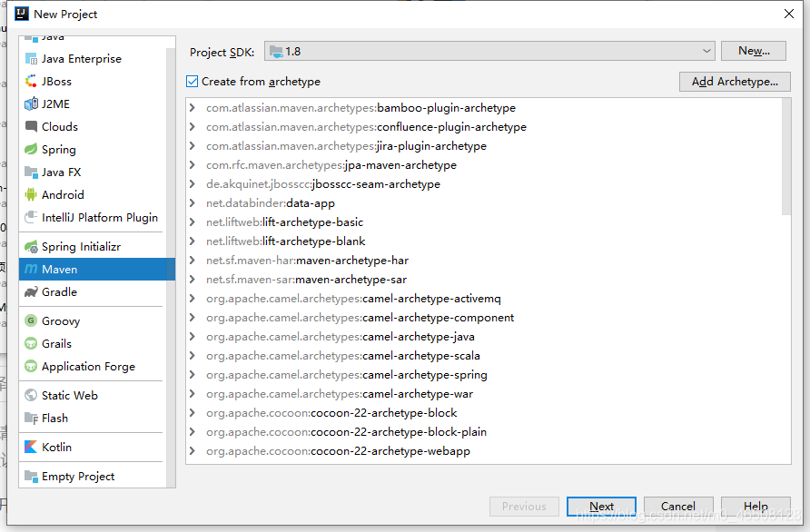Image resolution: width=810 pixels, height=532 pixels.
Task: Choose Spring Initializr project type label
Action: [x=81, y=247]
